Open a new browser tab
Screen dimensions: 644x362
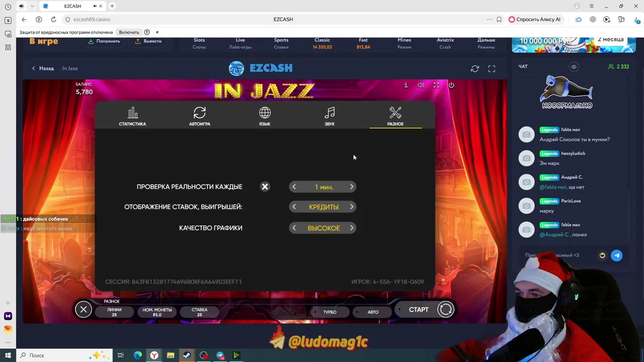click(112, 6)
